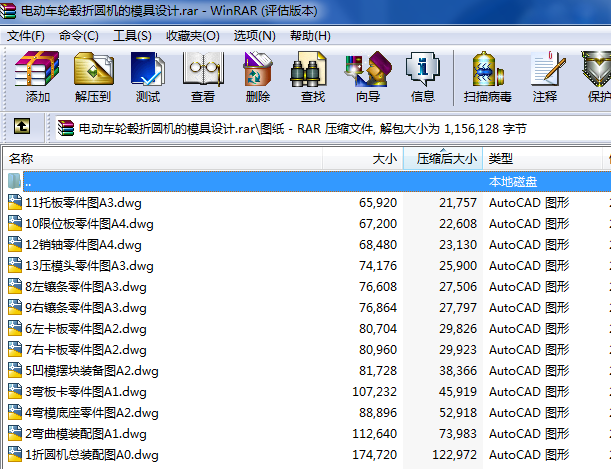This screenshot has width=611, height=469.
Task: Click size value 80,960
Action: 378,350
